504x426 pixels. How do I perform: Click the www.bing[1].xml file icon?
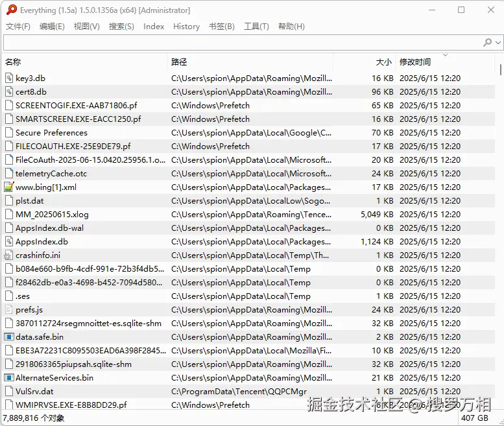point(9,187)
